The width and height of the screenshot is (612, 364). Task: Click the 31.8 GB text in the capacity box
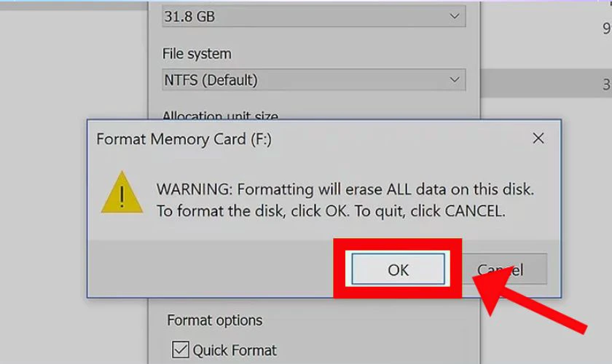[189, 17]
